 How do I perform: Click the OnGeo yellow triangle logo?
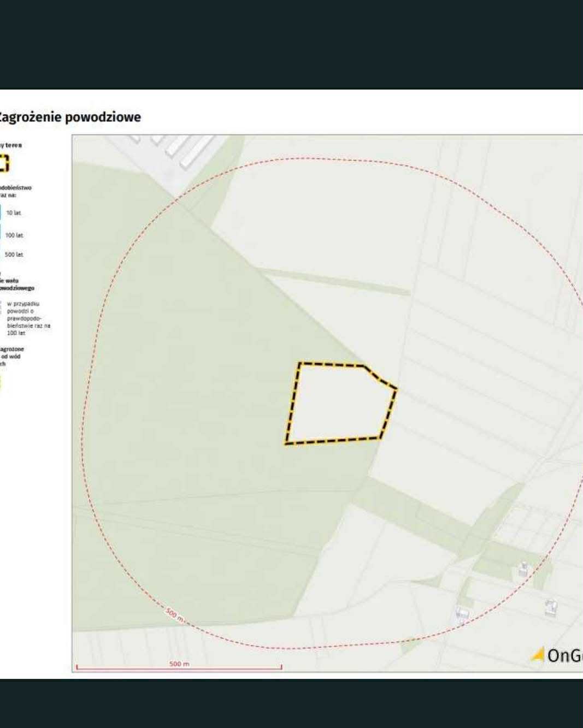click(x=538, y=654)
